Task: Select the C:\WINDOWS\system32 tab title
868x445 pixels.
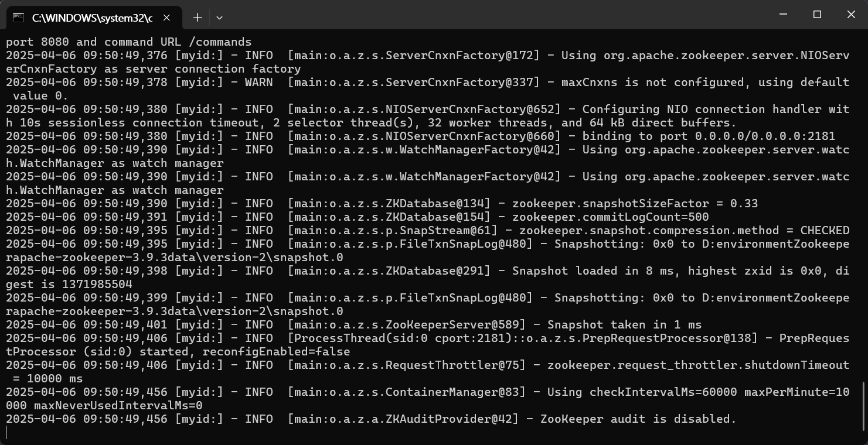Action: [91, 18]
